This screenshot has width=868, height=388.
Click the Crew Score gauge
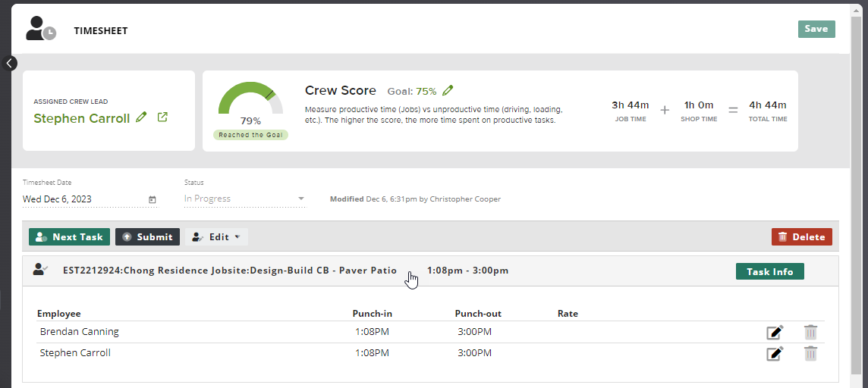250,102
